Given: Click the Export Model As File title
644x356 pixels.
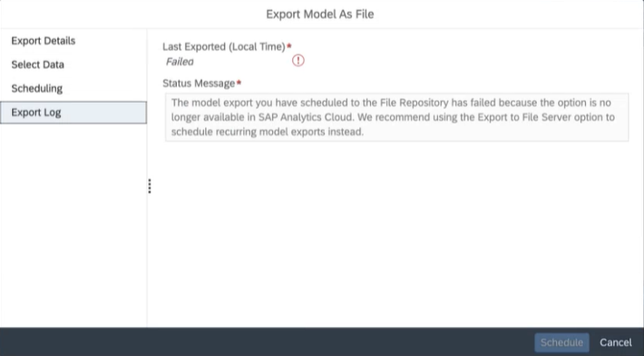Looking at the screenshot, I should click(320, 14).
